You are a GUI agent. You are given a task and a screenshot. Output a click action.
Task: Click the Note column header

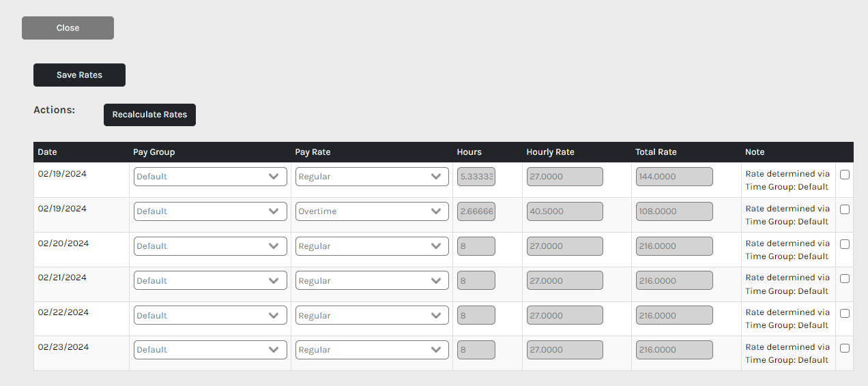[x=755, y=152]
